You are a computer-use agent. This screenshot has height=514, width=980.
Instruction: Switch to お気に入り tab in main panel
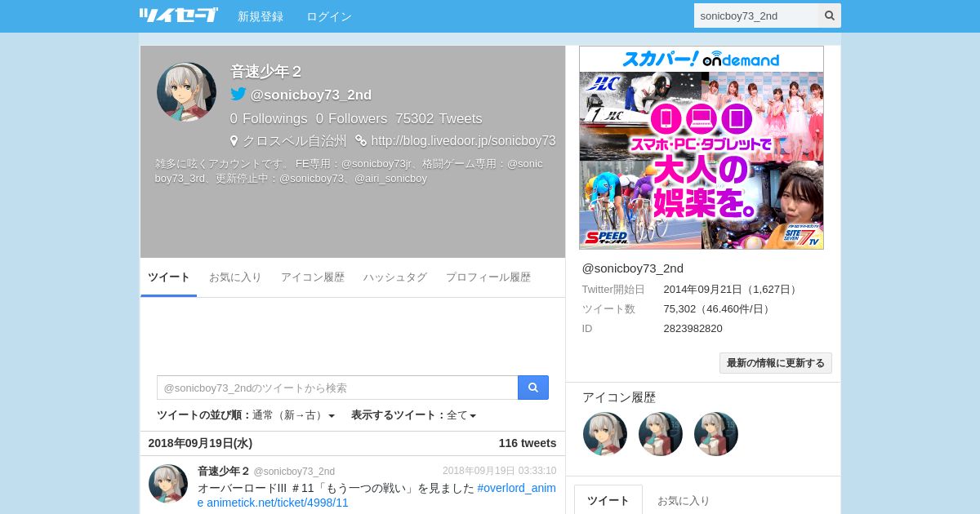coord(235,277)
